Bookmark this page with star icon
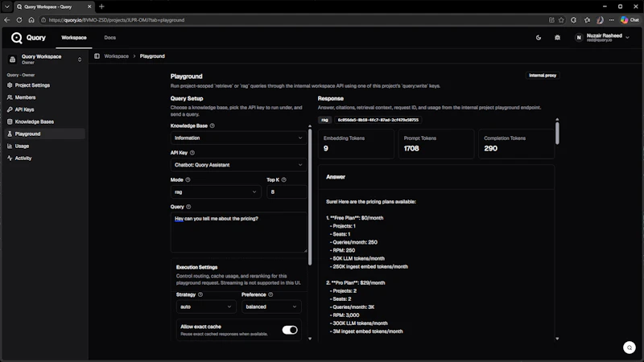 (x=561, y=19)
